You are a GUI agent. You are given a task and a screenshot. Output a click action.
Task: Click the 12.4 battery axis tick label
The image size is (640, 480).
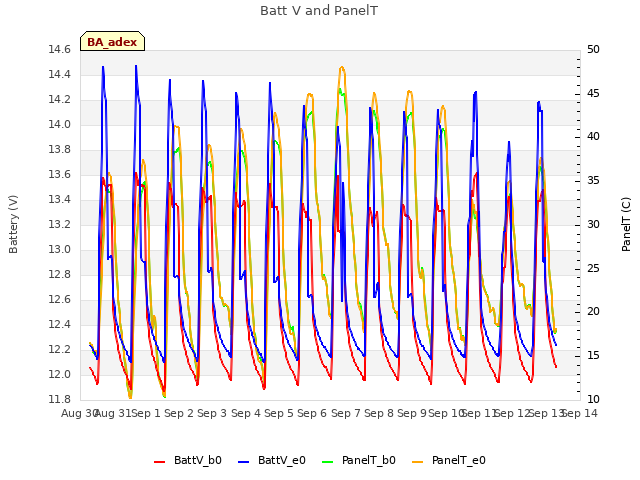click(59, 324)
